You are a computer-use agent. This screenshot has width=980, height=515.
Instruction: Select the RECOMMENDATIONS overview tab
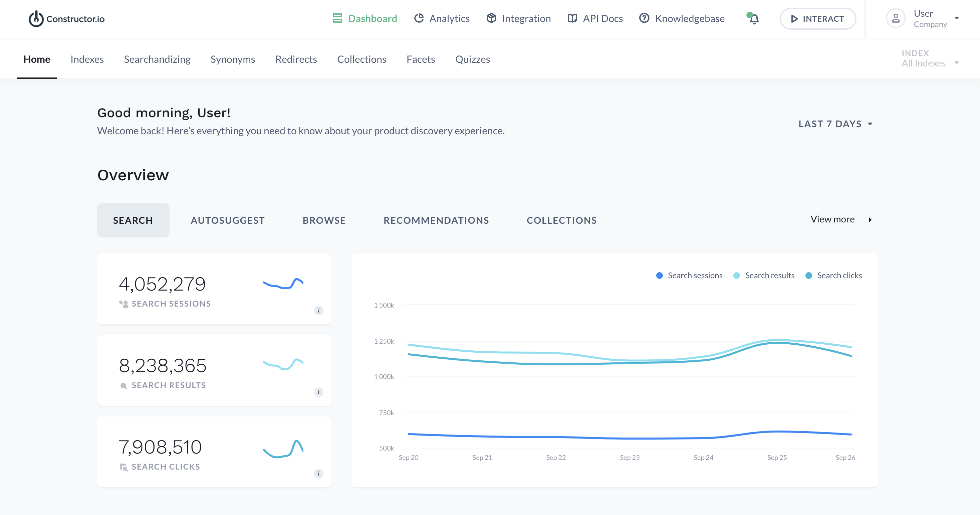(x=436, y=220)
